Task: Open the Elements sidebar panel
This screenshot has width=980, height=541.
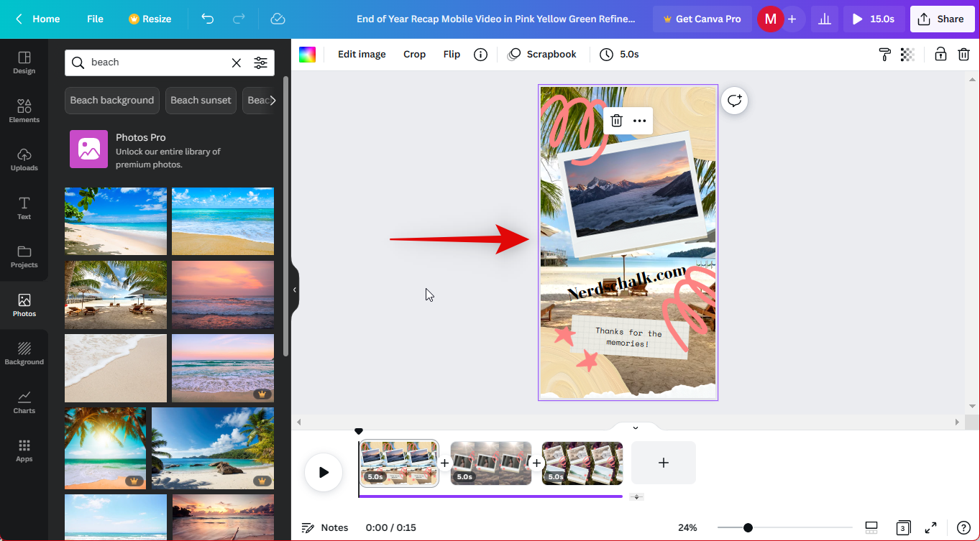Action: click(24, 111)
